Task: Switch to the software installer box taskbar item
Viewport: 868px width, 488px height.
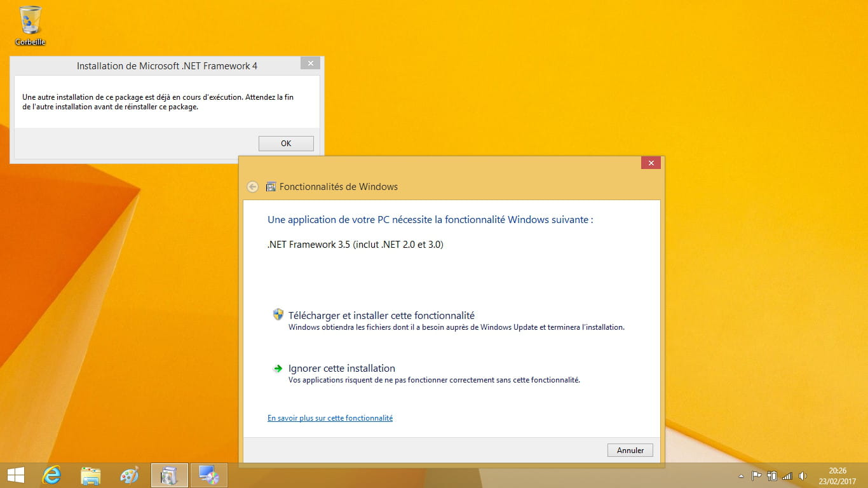Action: coord(170,475)
